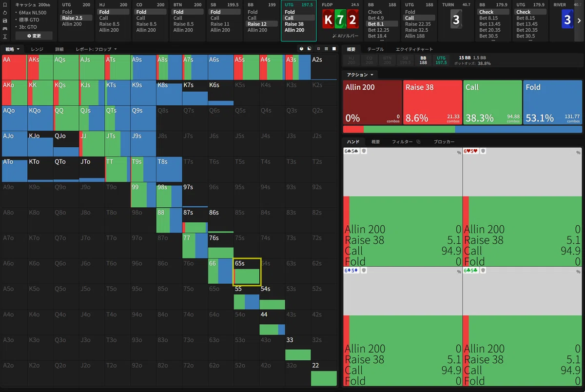Image resolution: width=585 pixels, height=392 pixels.
Task: Open the アクション dropdown
Action: point(360,75)
